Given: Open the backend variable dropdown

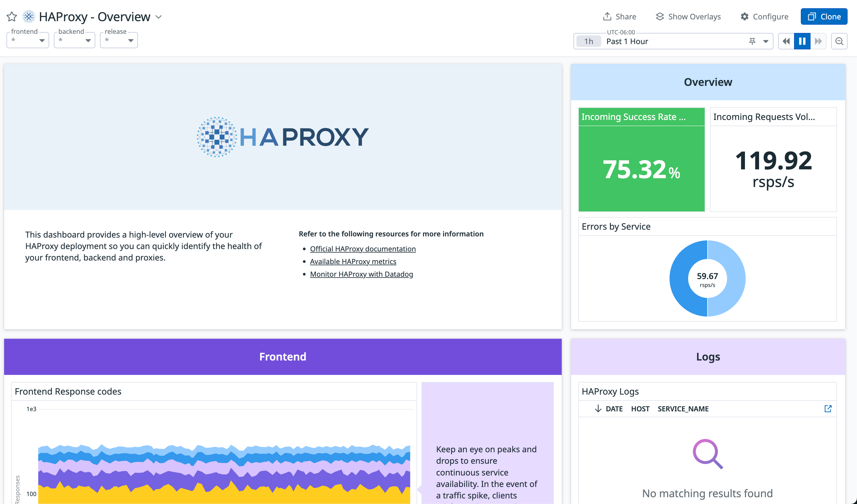Looking at the screenshot, I should coord(74,40).
